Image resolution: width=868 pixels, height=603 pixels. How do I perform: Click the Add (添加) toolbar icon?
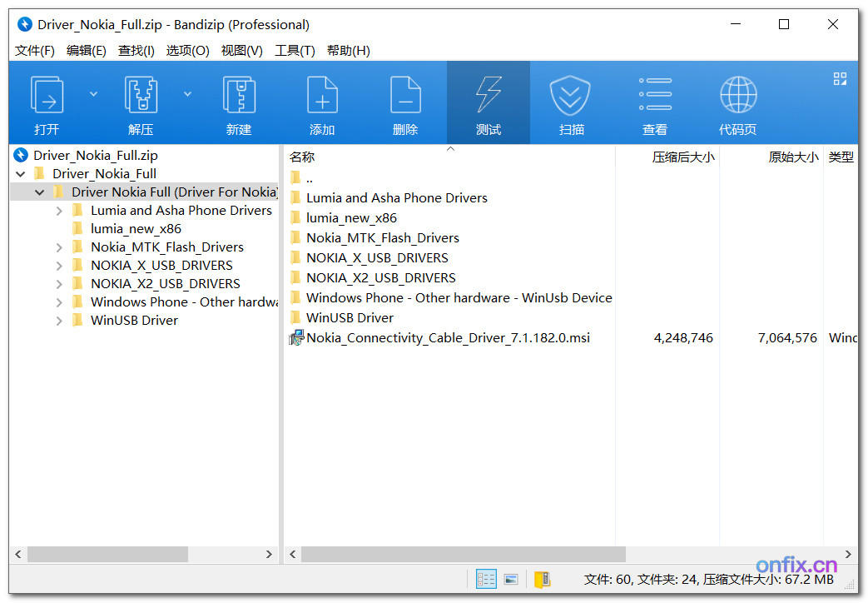pos(322,102)
